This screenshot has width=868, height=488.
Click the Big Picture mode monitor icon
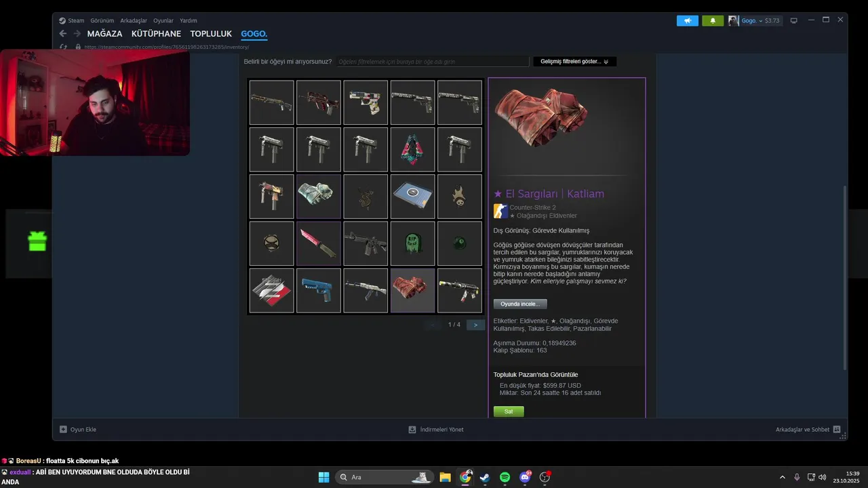pos(794,21)
